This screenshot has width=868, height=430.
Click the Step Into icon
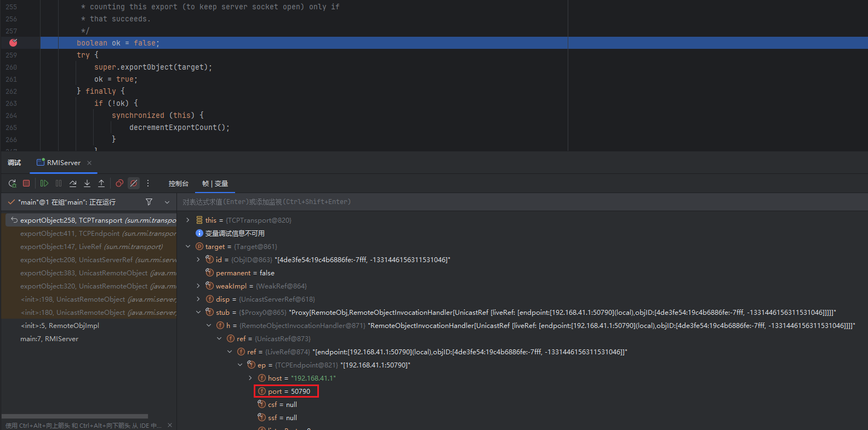87,183
